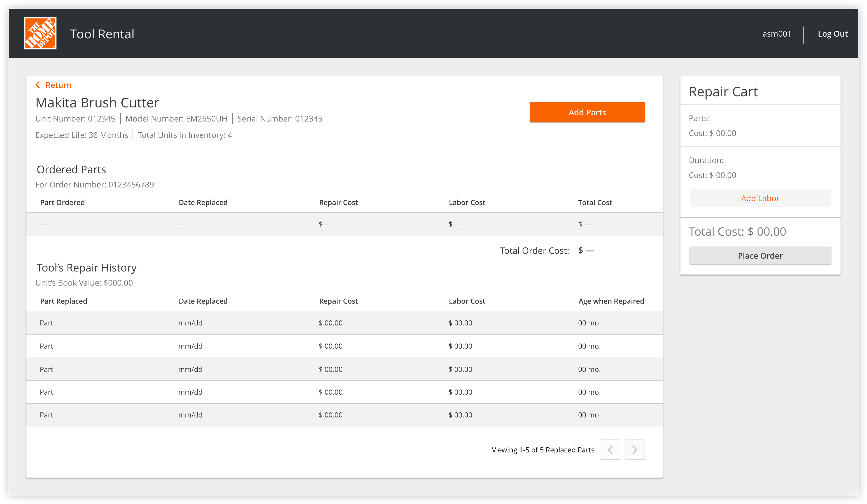This screenshot has height=504, width=867.
Task: Click Repair Cost header in Repair History
Action: click(338, 301)
